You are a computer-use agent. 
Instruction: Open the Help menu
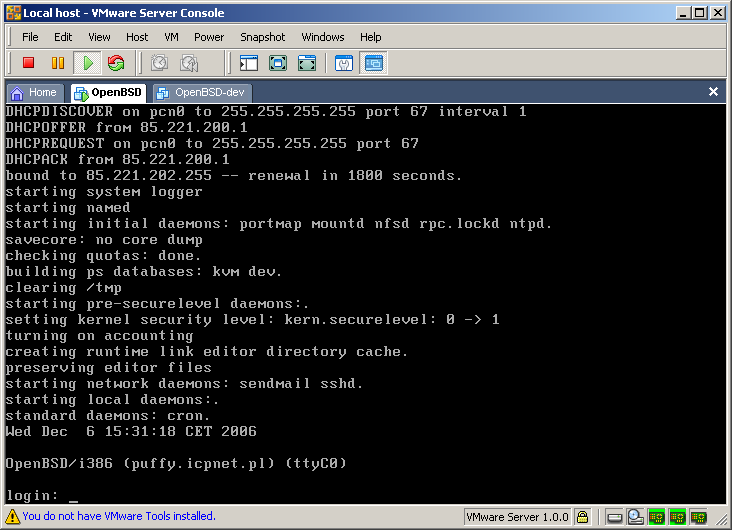371,37
